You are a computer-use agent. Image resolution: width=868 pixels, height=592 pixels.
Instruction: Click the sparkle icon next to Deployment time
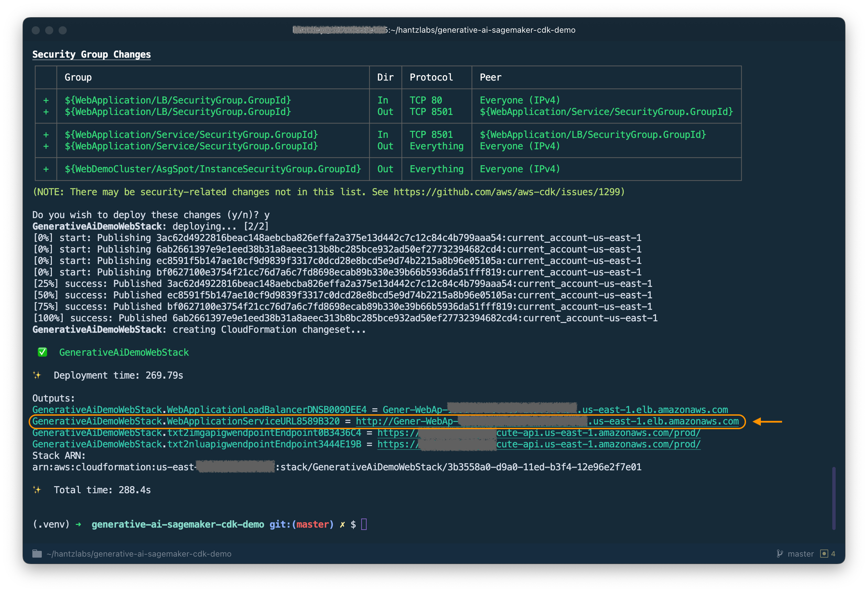[37, 375]
